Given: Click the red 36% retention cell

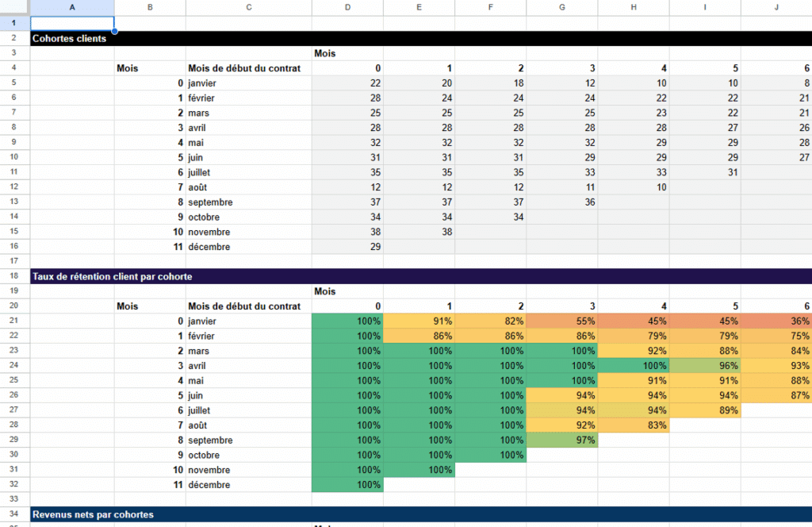Looking at the screenshot, I should tap(776, 321).
